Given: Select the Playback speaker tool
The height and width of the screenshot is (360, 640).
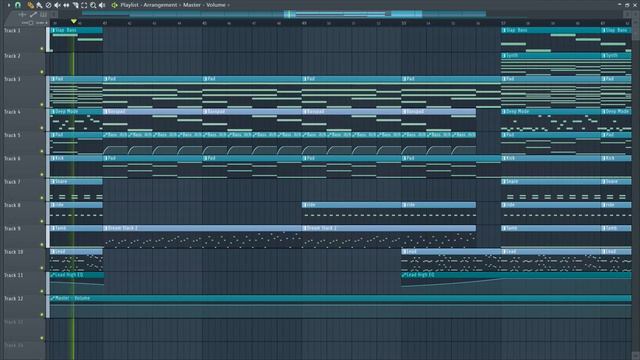Looking at the screenshot, I should click(x=102, y=5).
